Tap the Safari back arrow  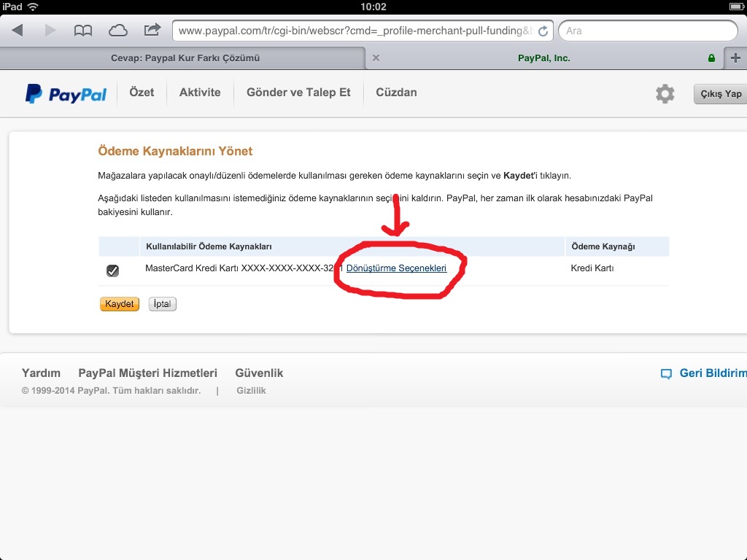point(18,31)
